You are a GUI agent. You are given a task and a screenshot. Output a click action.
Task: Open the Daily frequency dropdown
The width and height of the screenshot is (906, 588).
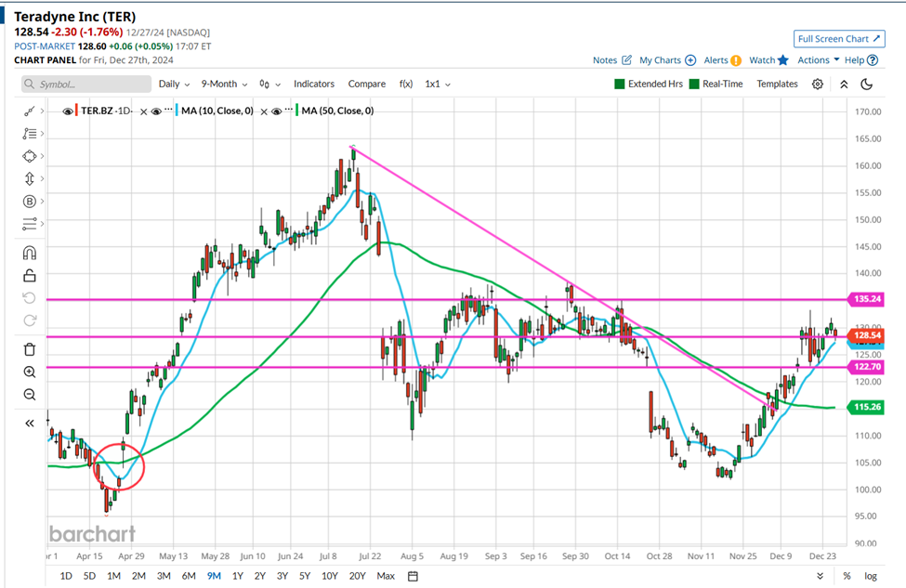(x=174, y=84)
